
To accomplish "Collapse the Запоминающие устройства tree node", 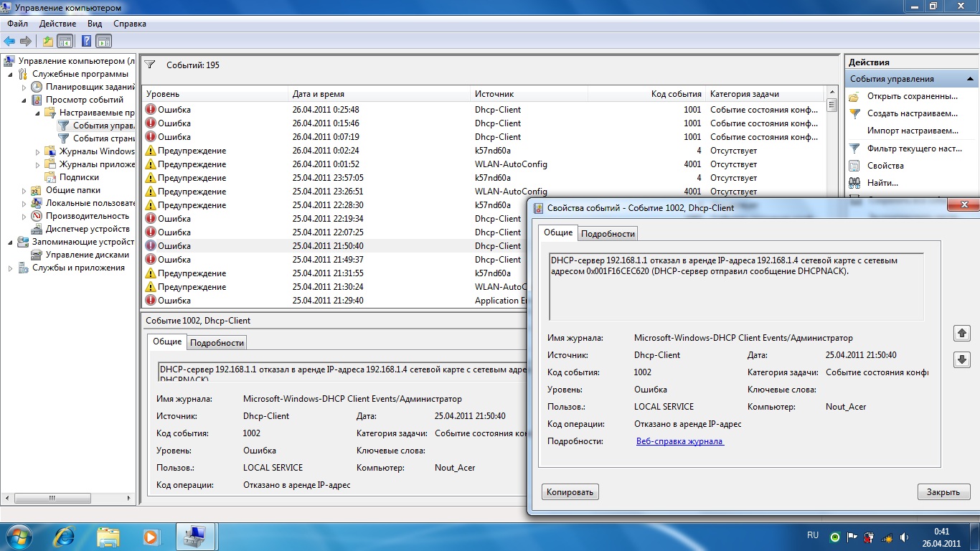I will (11, 242).
